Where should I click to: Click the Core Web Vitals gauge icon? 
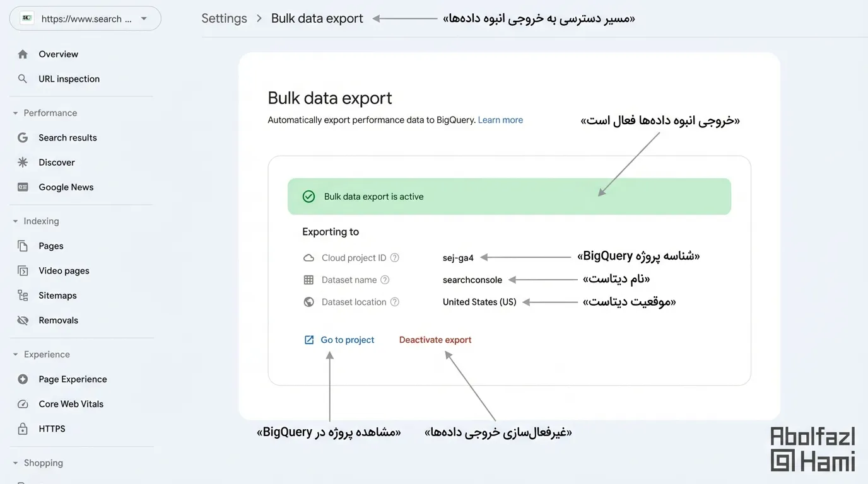click(23, 404)
